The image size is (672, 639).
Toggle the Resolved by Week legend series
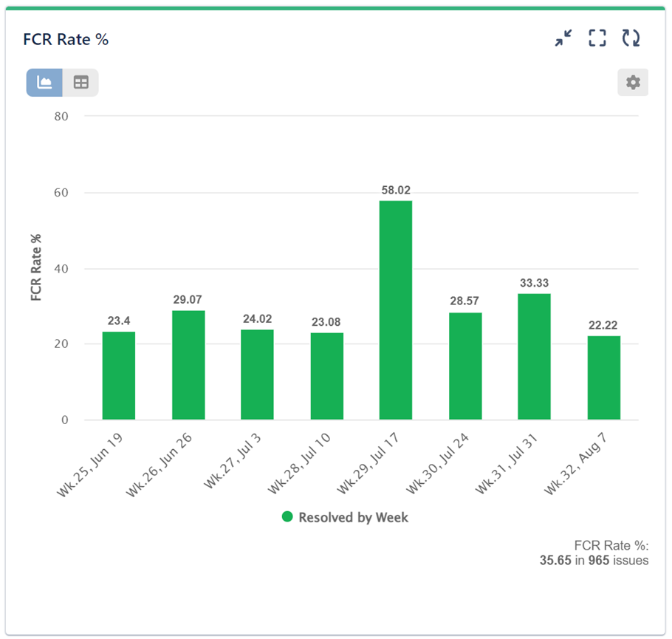pos(353,517)
